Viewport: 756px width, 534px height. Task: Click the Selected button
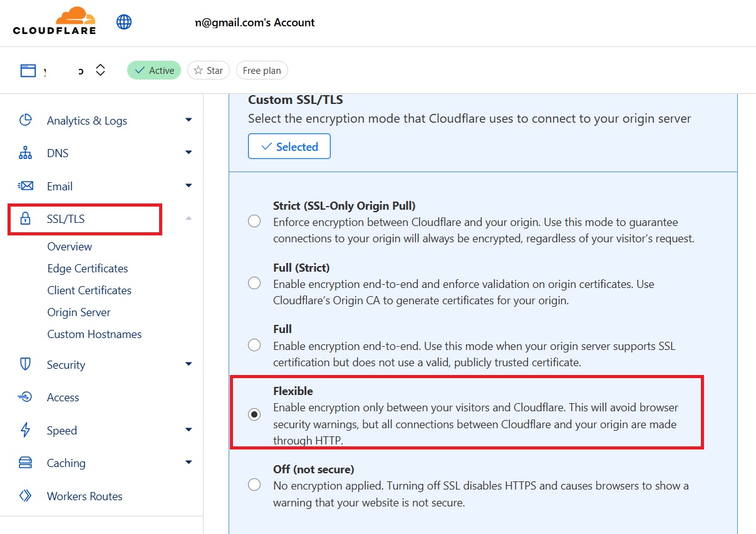[289, 146]
